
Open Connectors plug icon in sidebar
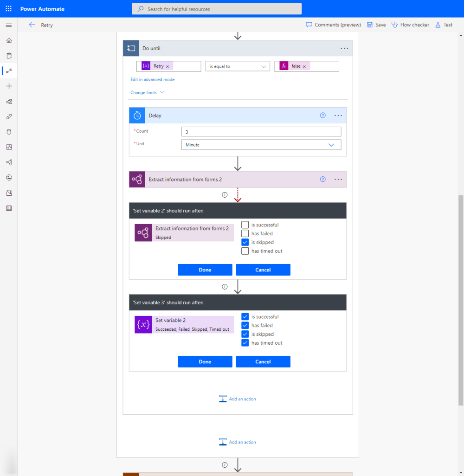click(9, 116)
